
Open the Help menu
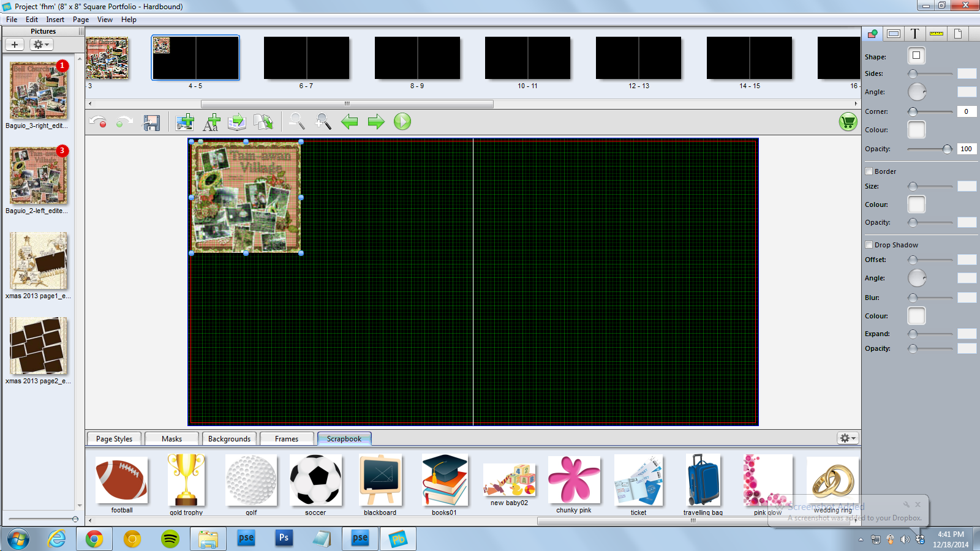pyautogui.click(x=129, y=20)
